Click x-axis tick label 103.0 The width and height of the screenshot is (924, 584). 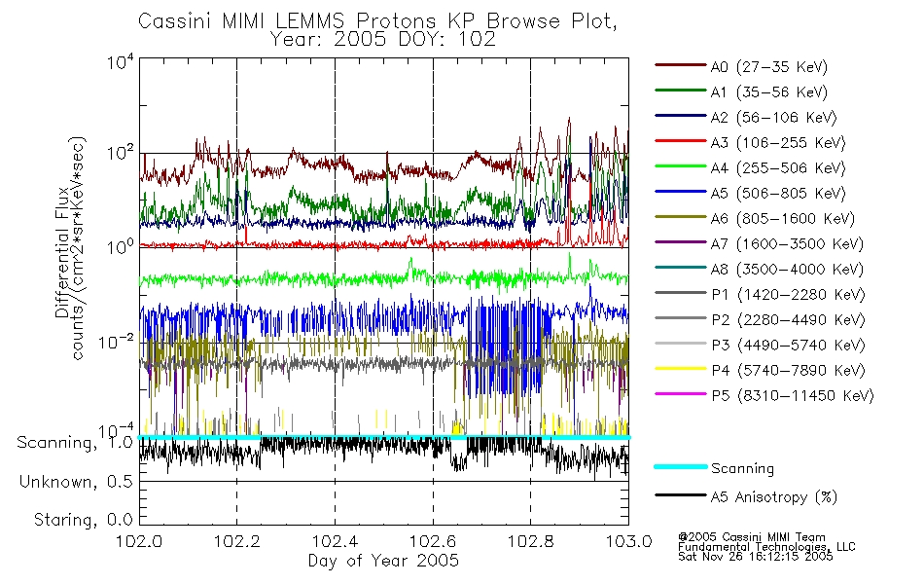(x=628, y=541)
